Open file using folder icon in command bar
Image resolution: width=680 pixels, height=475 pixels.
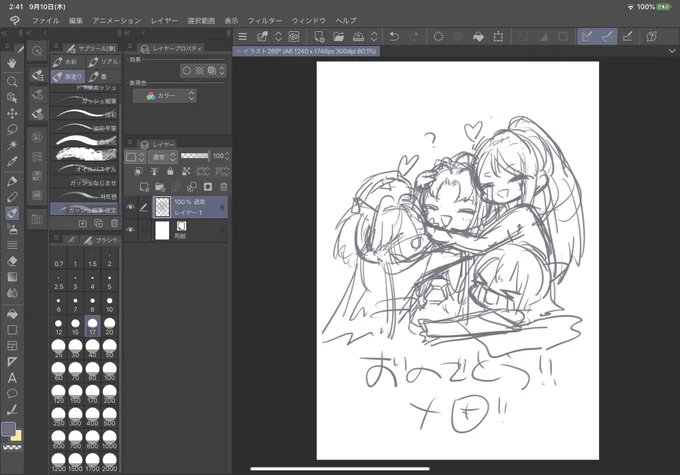pyautogui.click(x=338, y=36)
